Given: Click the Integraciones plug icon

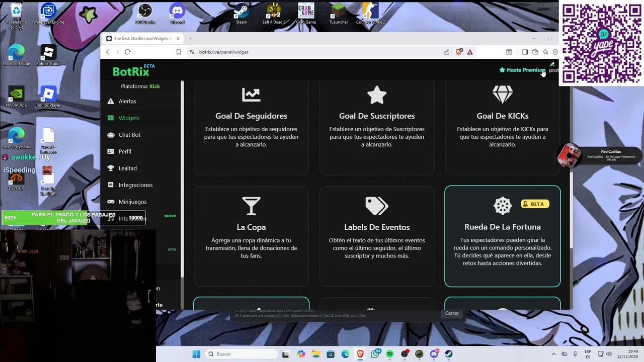Looking at the screenshot, I should click(x=111, y=185).
